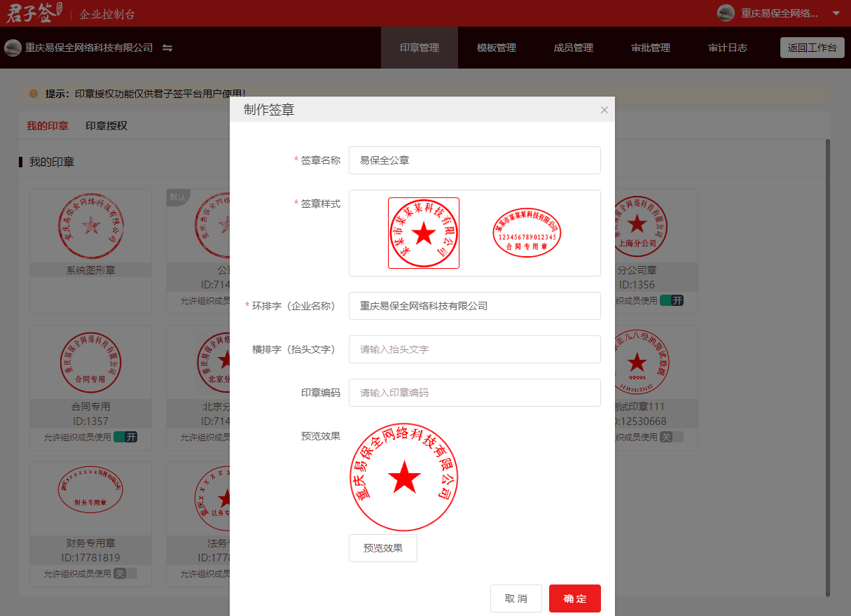Switch to the 我的印章 tab
Viewport: 851px width, 616px height.
[48, 126]
